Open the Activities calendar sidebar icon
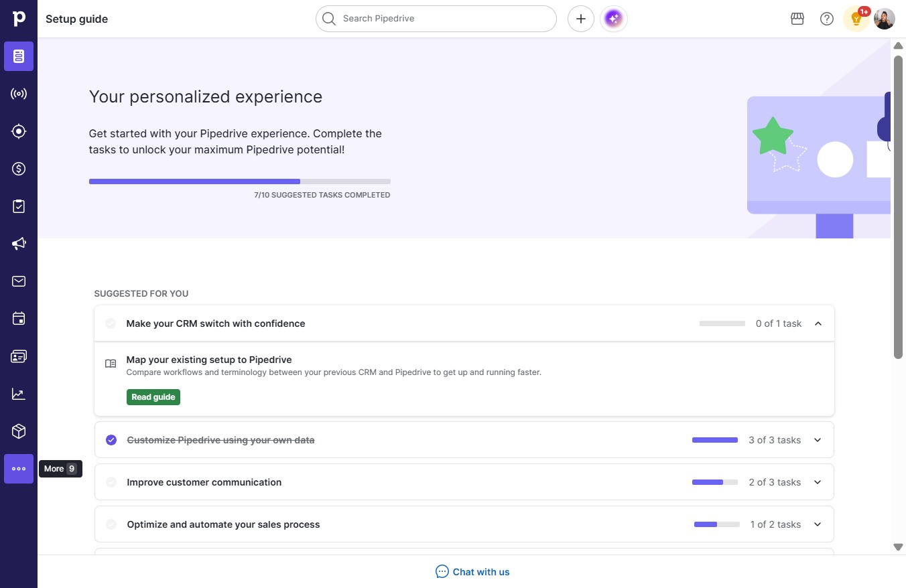This screenshot has height=588, width=906. (19, 319)
